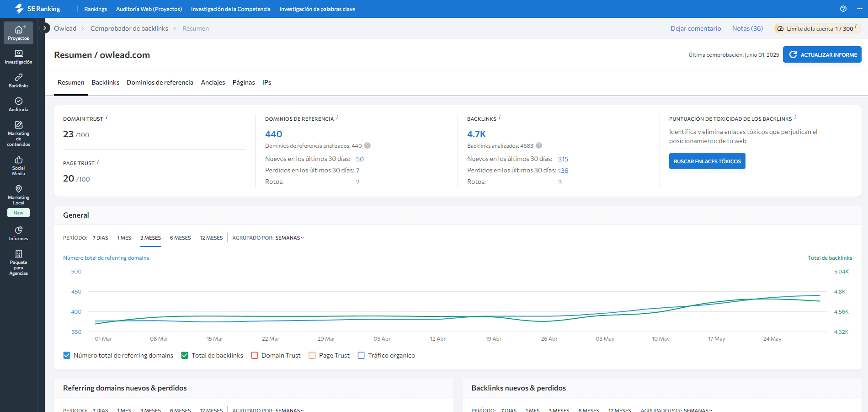Open Auditoría sidebar section
This screenshot has height=412, width=868.
18,104
